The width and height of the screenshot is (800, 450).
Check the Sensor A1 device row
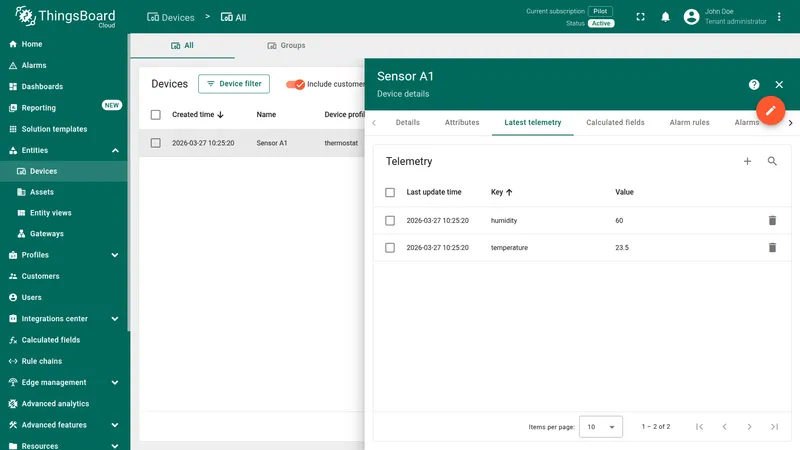click(156, 143)
